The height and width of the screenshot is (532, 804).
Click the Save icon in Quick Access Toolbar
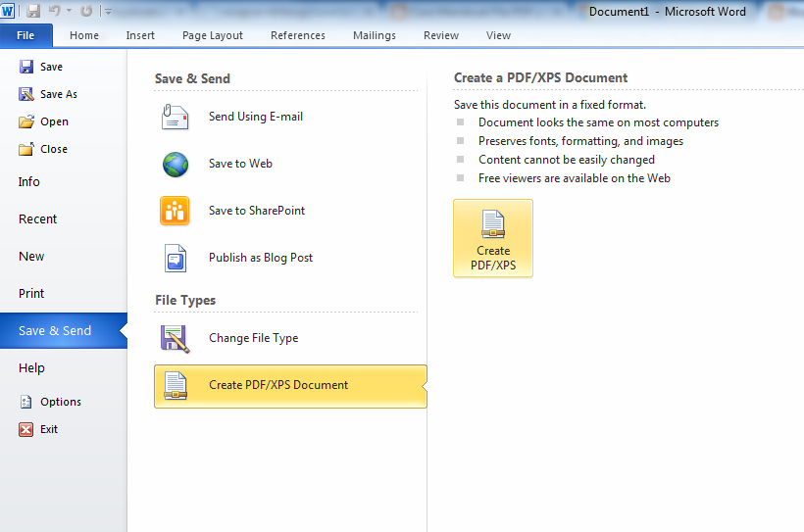[x=33, y=10]
